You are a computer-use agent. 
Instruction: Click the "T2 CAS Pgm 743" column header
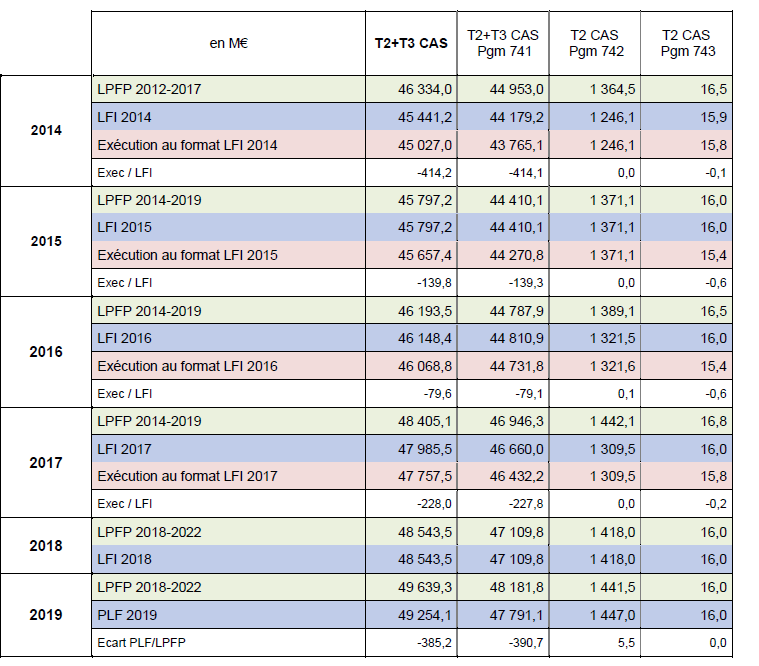(x=689, y=43)
